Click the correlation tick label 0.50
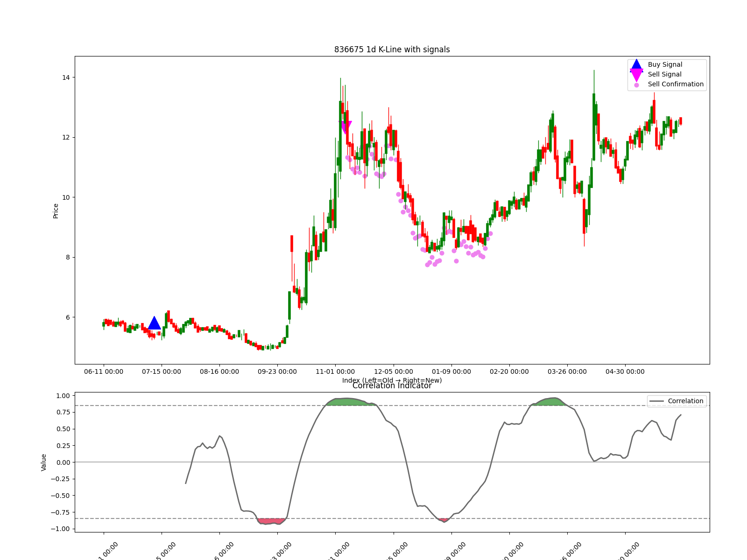 [x=63, y=429]
